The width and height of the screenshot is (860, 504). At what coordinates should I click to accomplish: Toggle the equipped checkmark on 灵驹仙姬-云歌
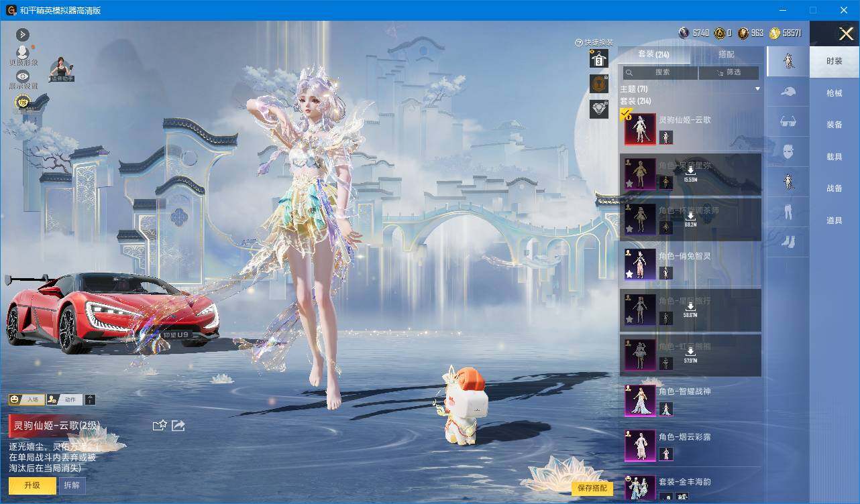click(x=625, y=115)
